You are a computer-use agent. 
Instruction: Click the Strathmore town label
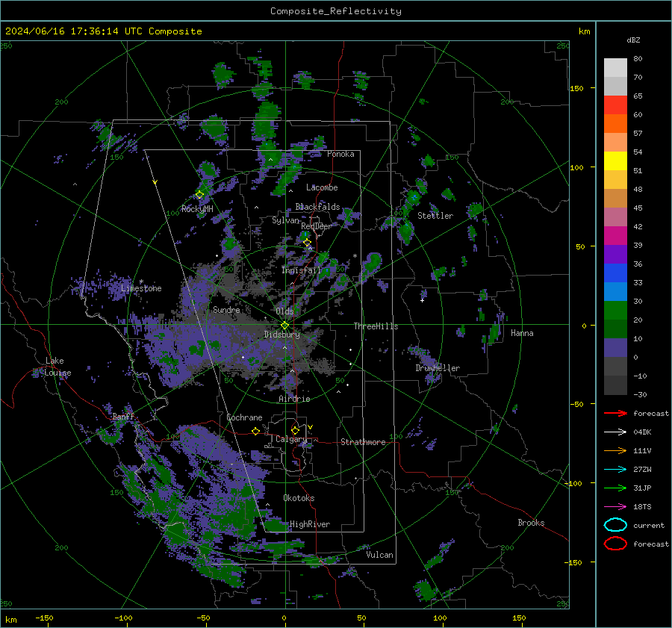point(363,442)
